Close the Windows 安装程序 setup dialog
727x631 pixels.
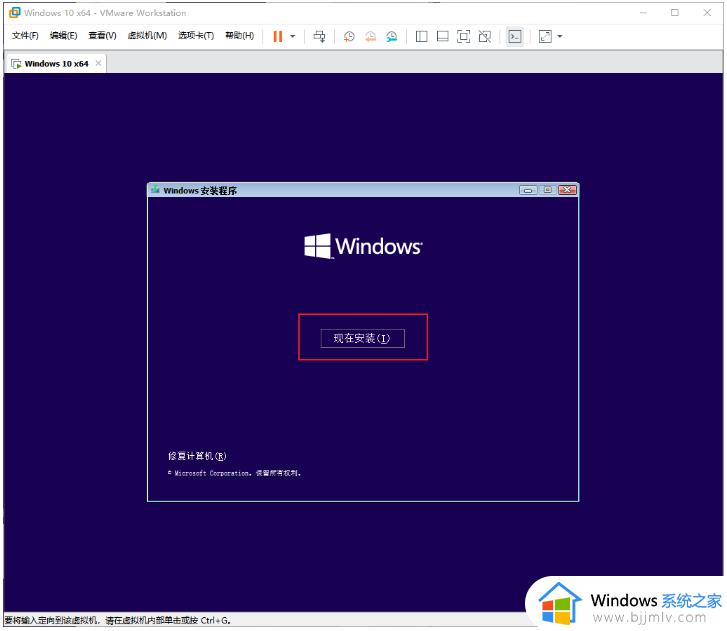(568, 190)
